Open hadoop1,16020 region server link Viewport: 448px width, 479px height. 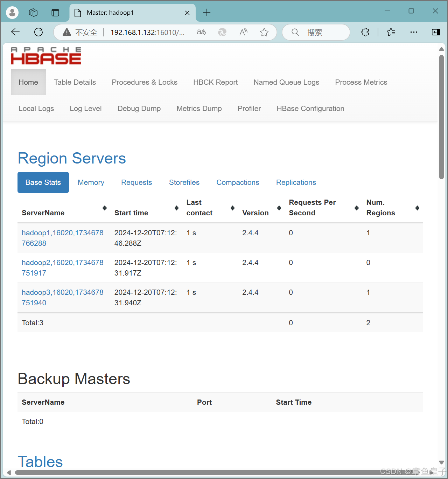63,238
